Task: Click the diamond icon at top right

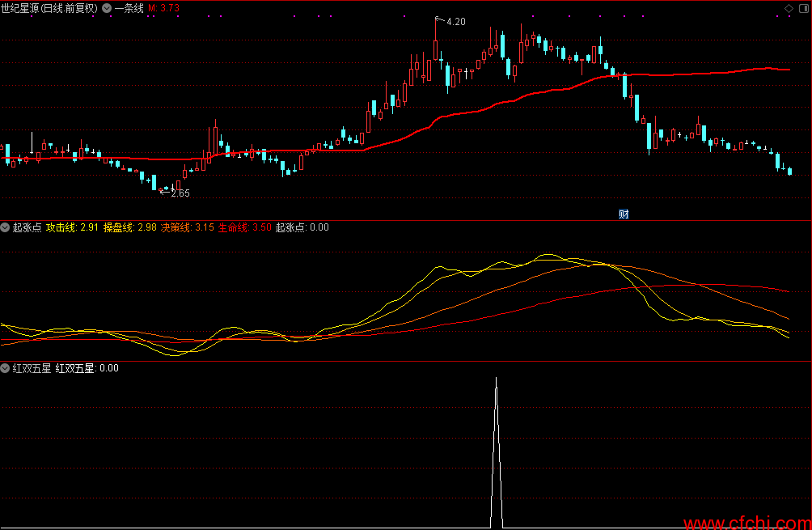Action: pos(789,8)
